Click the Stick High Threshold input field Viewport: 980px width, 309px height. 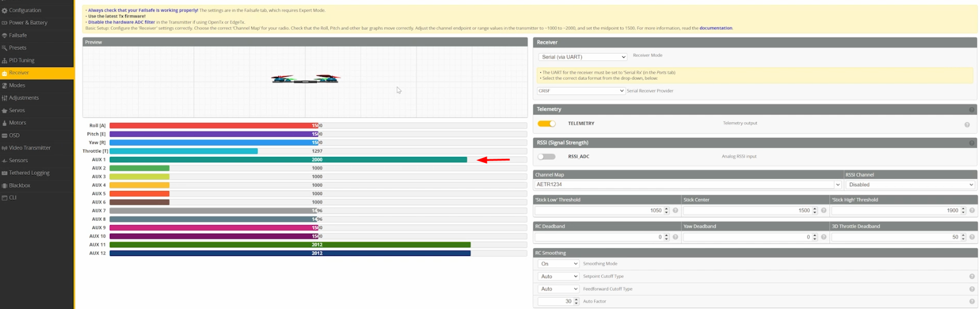coord(895,211)
